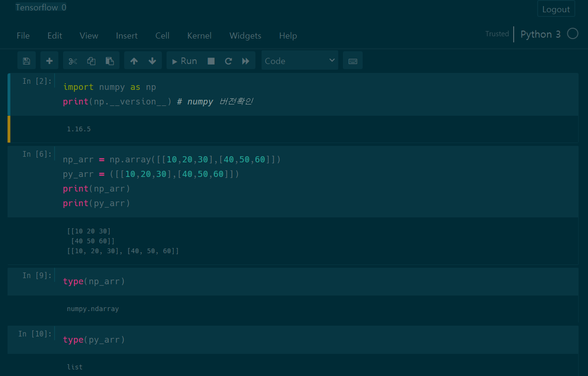Click the print(np_arr) code line
Screen dimensions: 588x376
(96, 189)
